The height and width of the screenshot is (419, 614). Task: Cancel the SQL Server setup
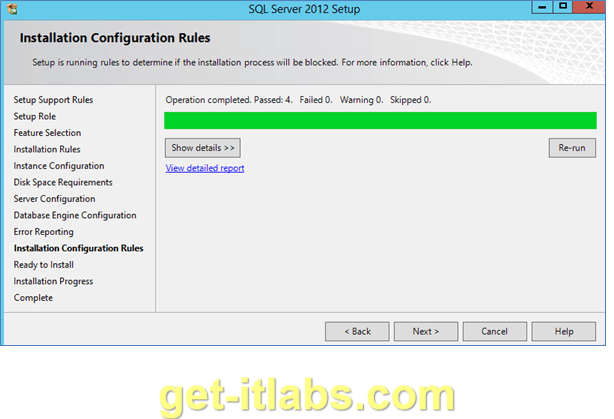pyautogui.click(x=495, y=331)
